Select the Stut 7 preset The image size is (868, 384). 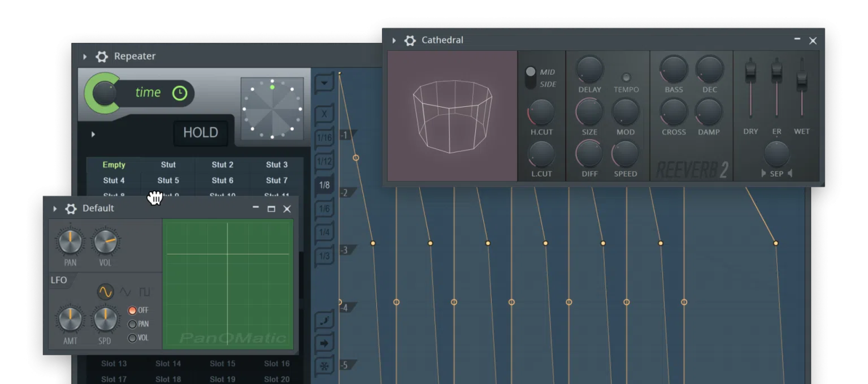click(277, 181)
